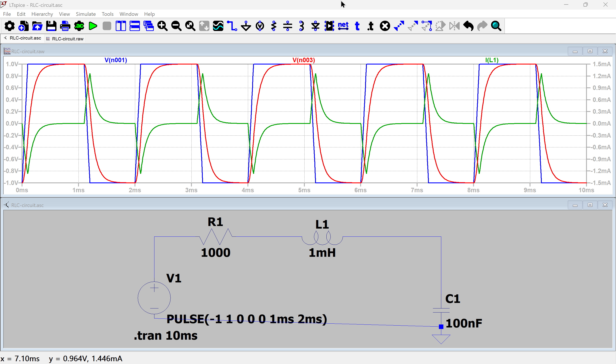Select the Wire drawing tool
616x364 pixels.
tap(232, 26)
